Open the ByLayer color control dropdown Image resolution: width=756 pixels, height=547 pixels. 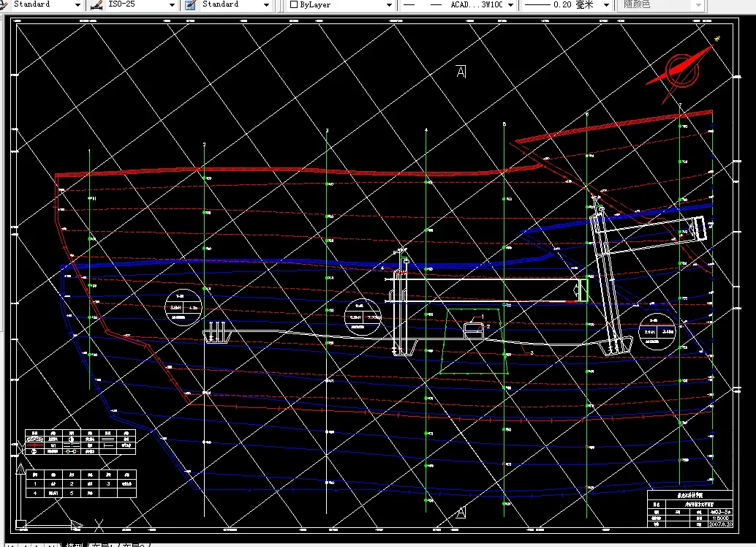389,5
